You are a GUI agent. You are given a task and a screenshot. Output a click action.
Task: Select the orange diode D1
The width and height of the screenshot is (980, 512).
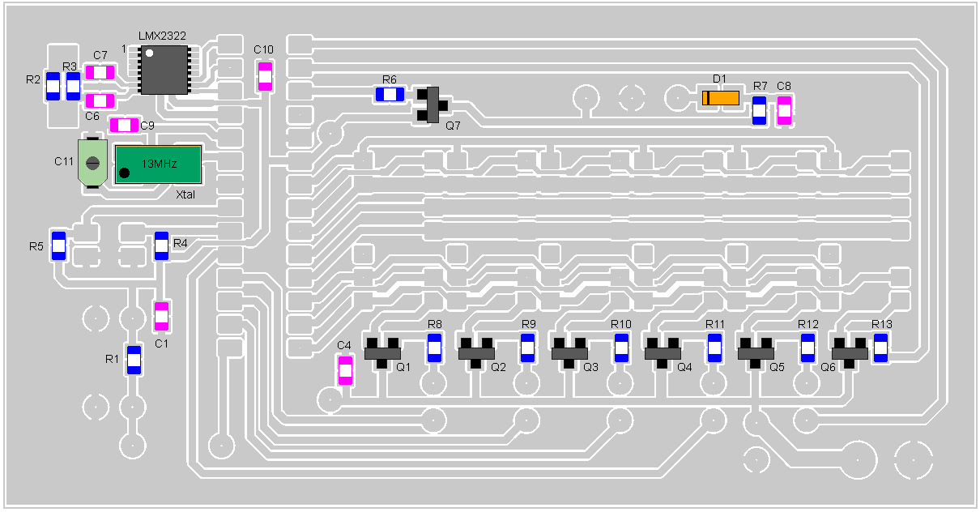(720, 98)
